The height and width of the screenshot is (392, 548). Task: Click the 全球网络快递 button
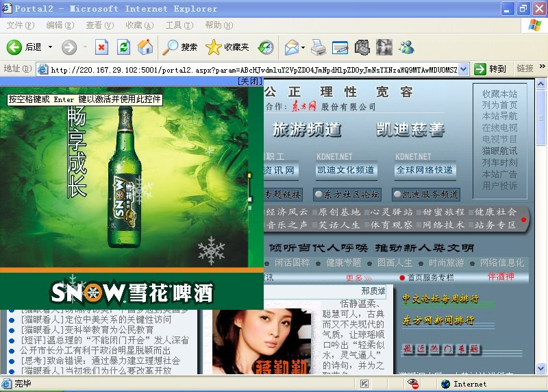point(425,170)
